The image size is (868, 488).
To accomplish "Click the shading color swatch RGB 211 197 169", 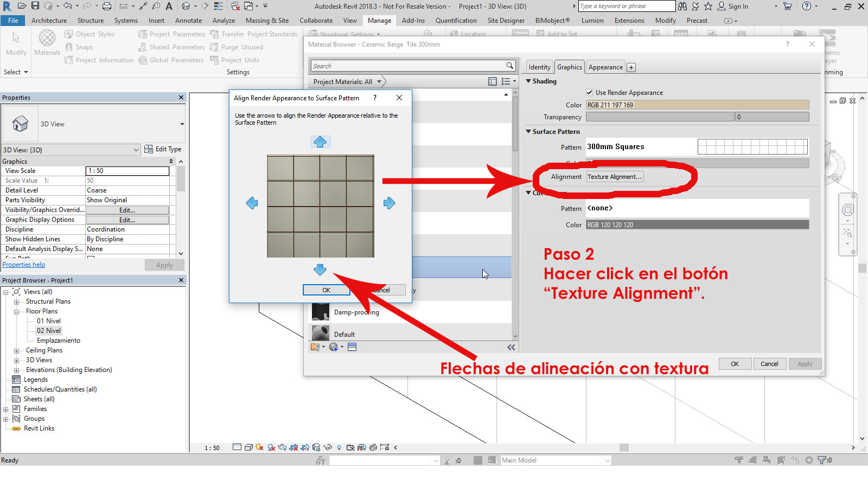I will point(697,105).
